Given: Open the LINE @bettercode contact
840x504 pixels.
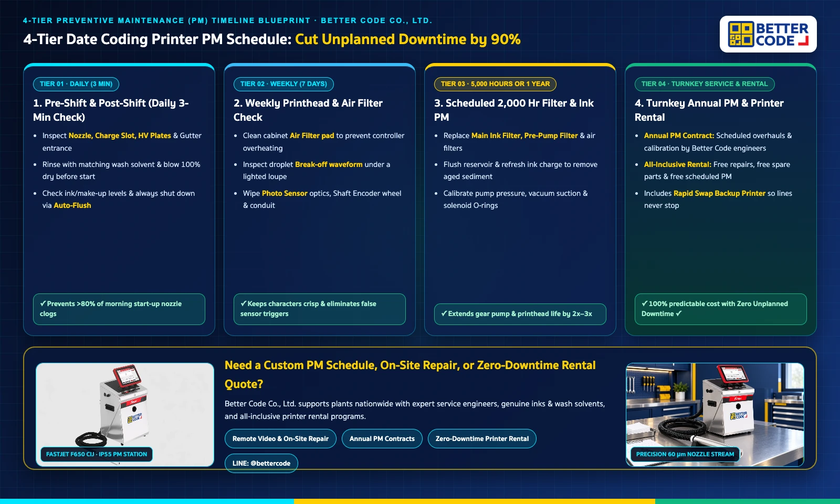Looking at the screenshot, I should (261, 463).
